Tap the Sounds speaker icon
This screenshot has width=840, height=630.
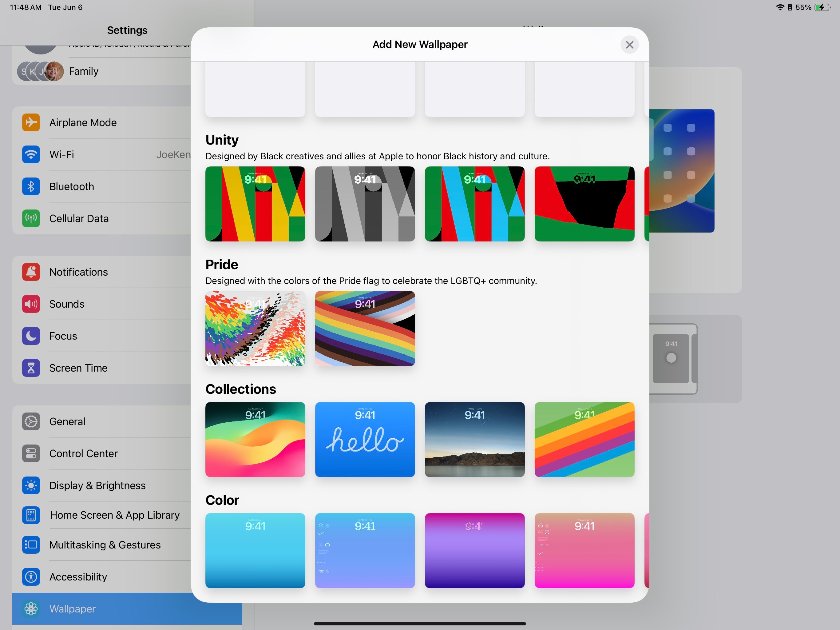(x=31, y=304)
